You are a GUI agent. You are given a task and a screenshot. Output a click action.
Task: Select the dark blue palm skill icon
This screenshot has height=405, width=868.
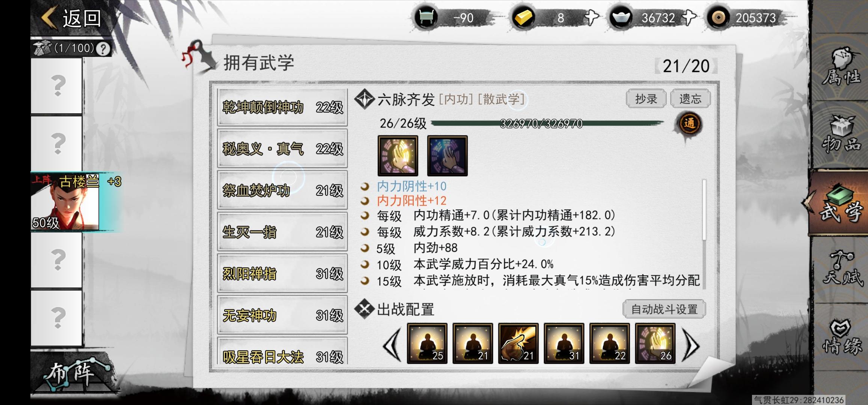(447, 156)
